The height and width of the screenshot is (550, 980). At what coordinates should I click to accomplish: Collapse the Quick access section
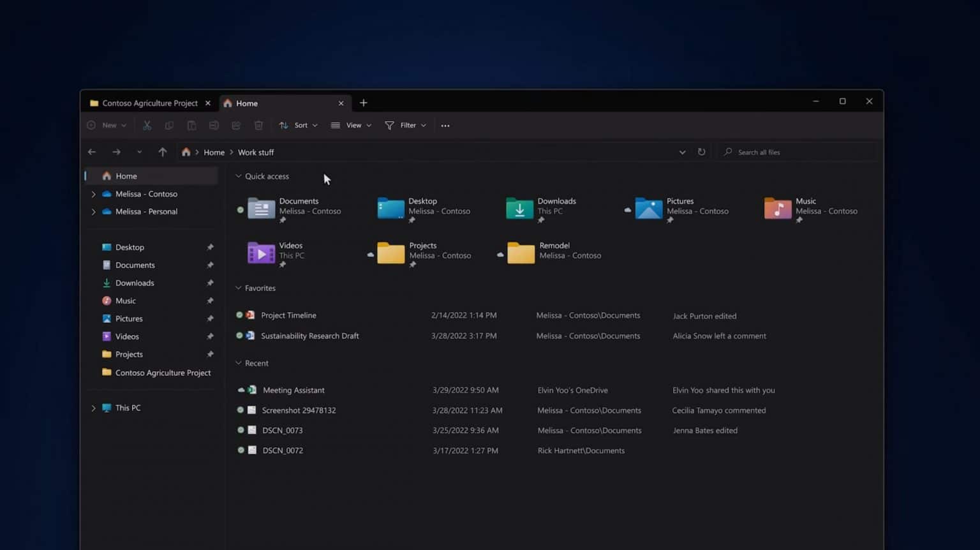point(239,176)
